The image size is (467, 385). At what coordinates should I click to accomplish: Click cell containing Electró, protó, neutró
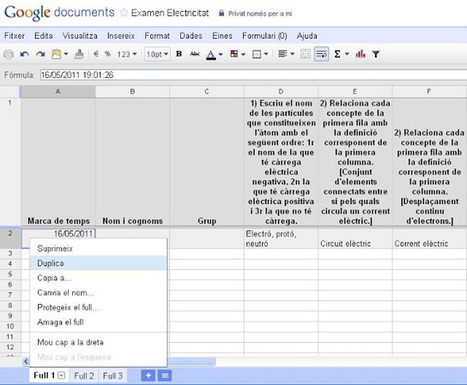coord(281,239)
